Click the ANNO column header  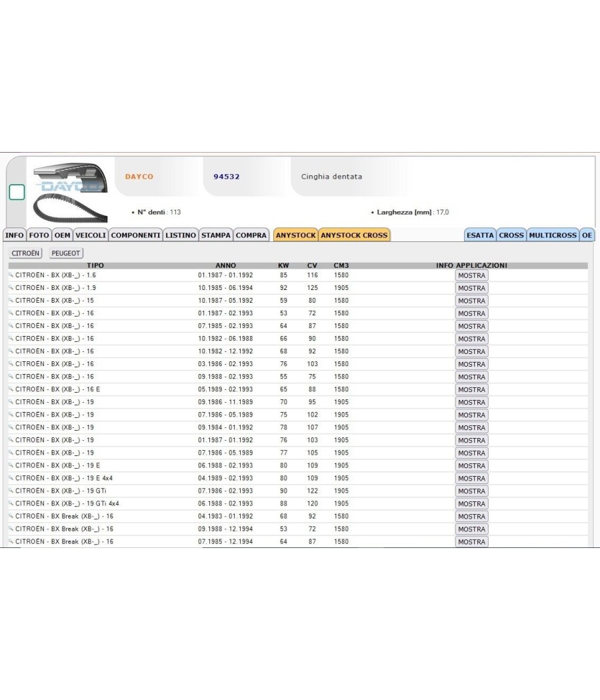tap(225, 265)
